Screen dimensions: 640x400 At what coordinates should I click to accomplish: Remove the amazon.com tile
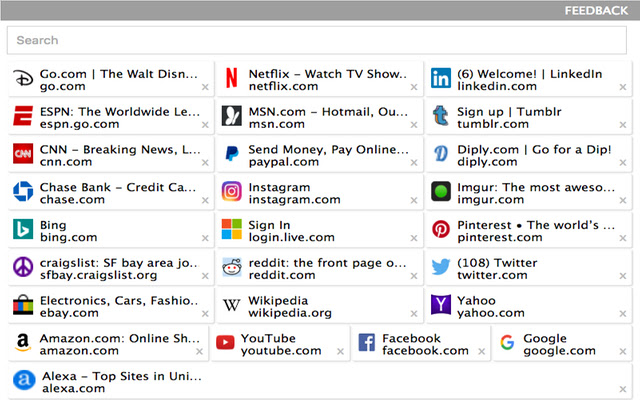(199, 351)
